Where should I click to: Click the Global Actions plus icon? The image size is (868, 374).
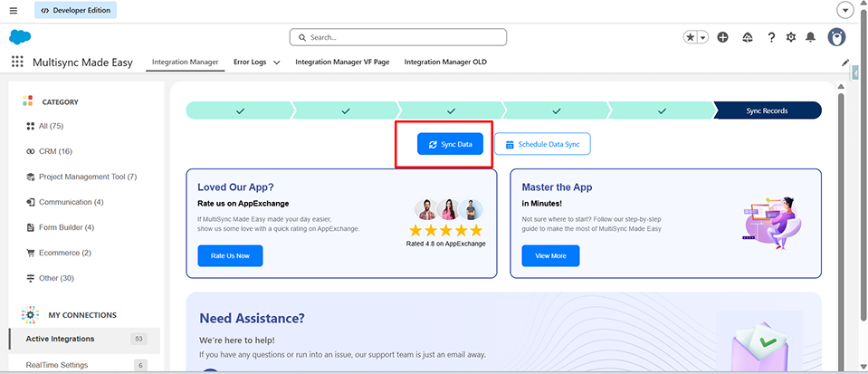(x=722, y=37)
